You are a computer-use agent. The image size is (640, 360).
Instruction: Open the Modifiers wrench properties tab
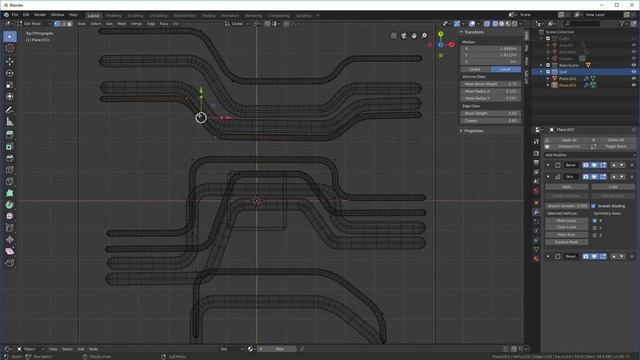pyautogui.click(x=536, y=212)
